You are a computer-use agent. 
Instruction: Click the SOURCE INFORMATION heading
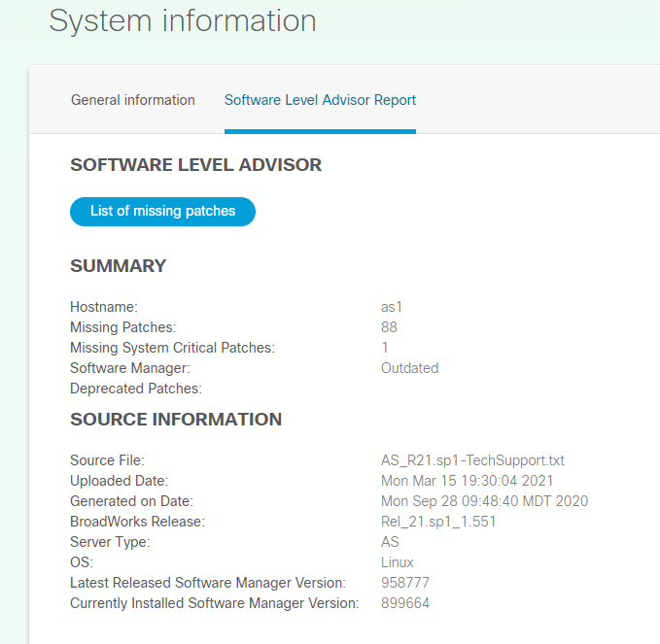click(x=176, y=420)
